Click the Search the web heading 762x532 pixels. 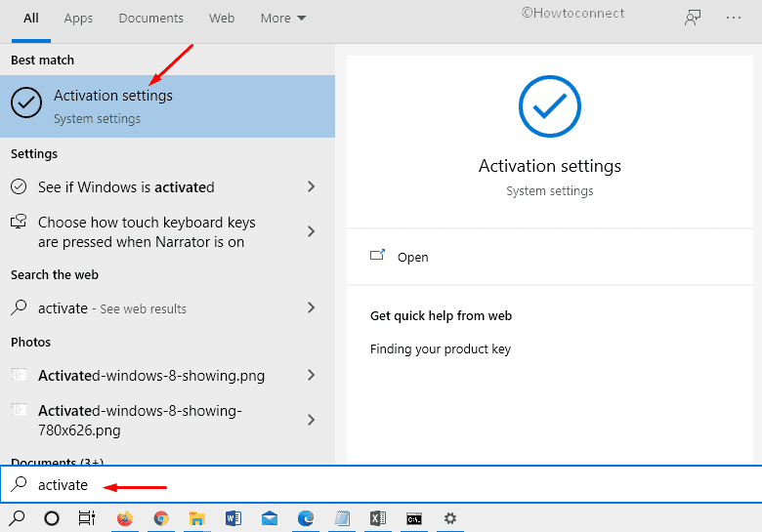pos(55,274)
